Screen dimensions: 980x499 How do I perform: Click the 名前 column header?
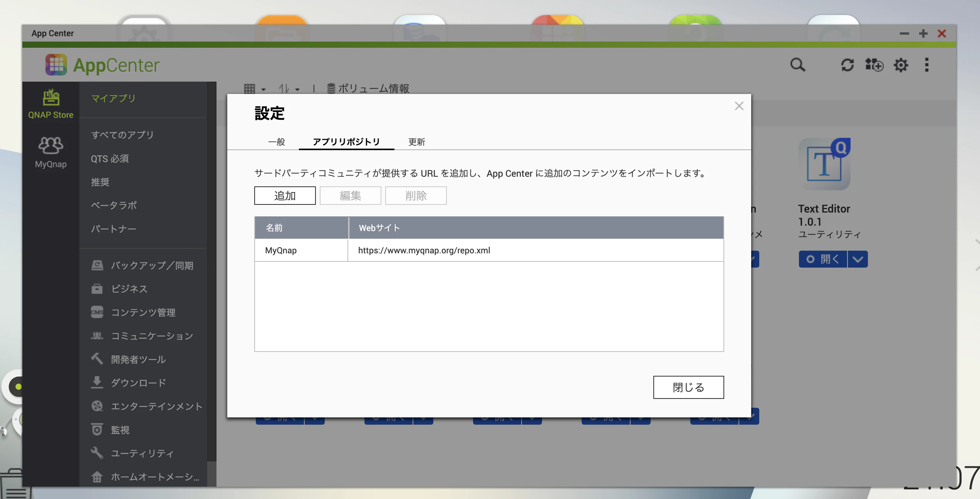pyautogui.click(x=301, y=228)
